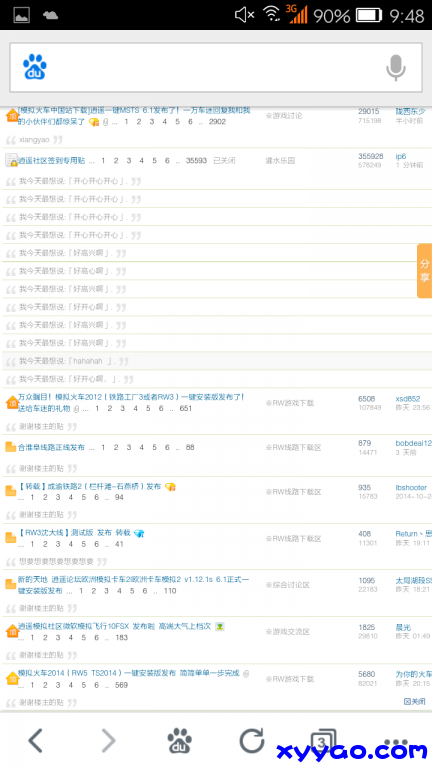Open thread 万众瞩目！模拟火车2012
The height and width of the screenshot is (768, 432).
131,403
